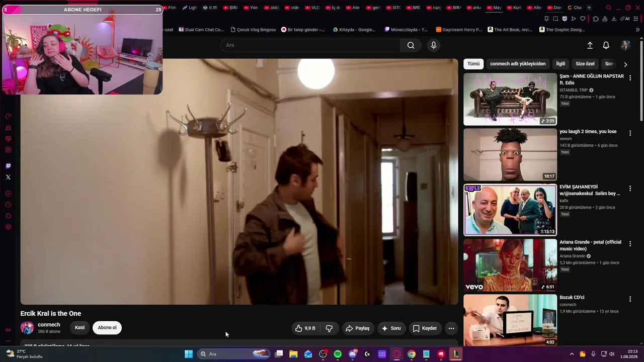Select the 'İlgili' filter chip
Screen dimensions: 644x362
coord(560,64)
